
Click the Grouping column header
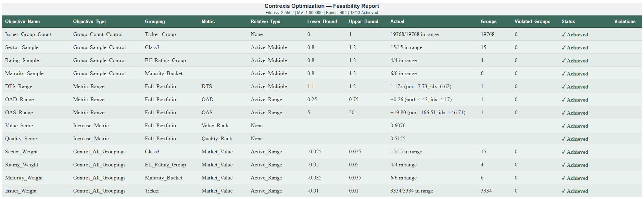(x=155, y=21)
